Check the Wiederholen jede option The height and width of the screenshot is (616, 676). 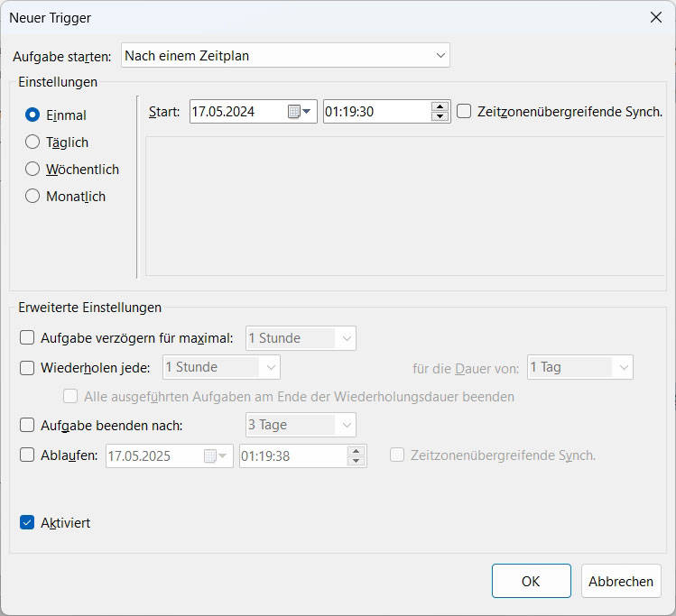tap(28, 367)
